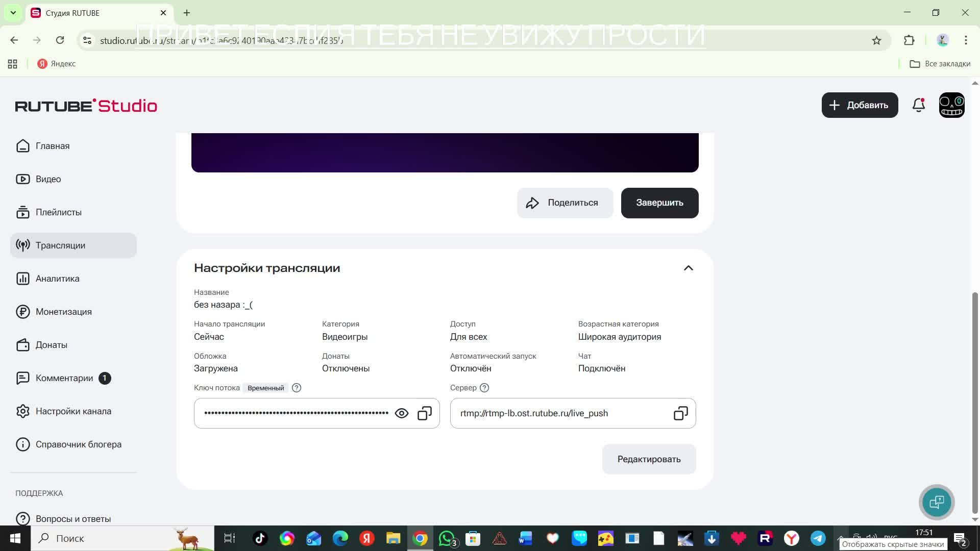Open Chrome's three-dot menu
The image size is (980, 551).
(x=966, y=40)
